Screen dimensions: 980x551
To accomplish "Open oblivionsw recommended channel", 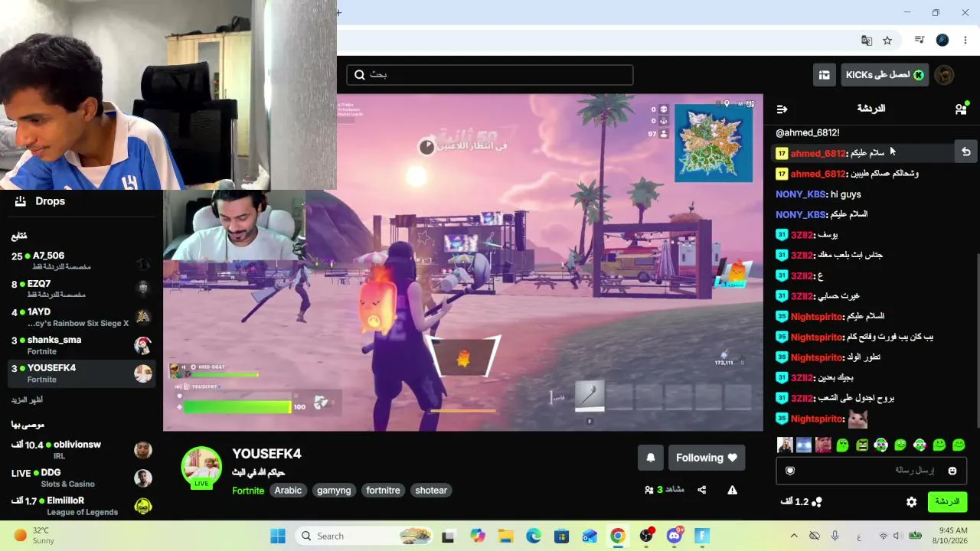I will [x=82, y=450].
